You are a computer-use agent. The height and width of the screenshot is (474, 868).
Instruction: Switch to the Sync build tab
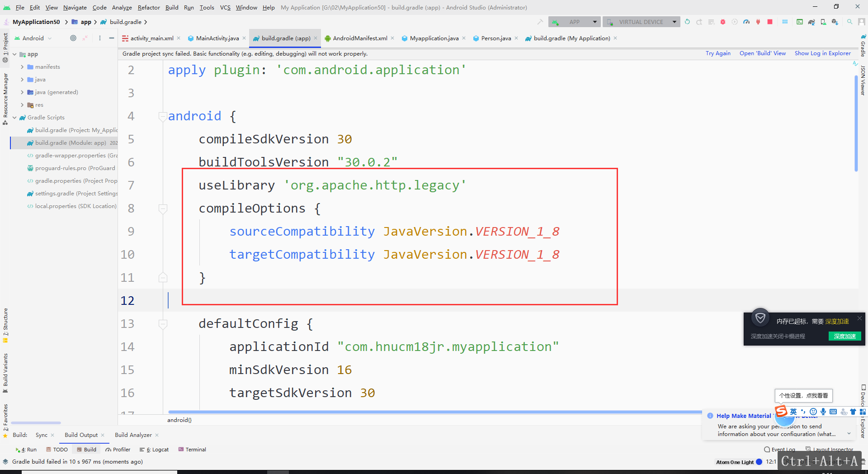tap(42, 435)
